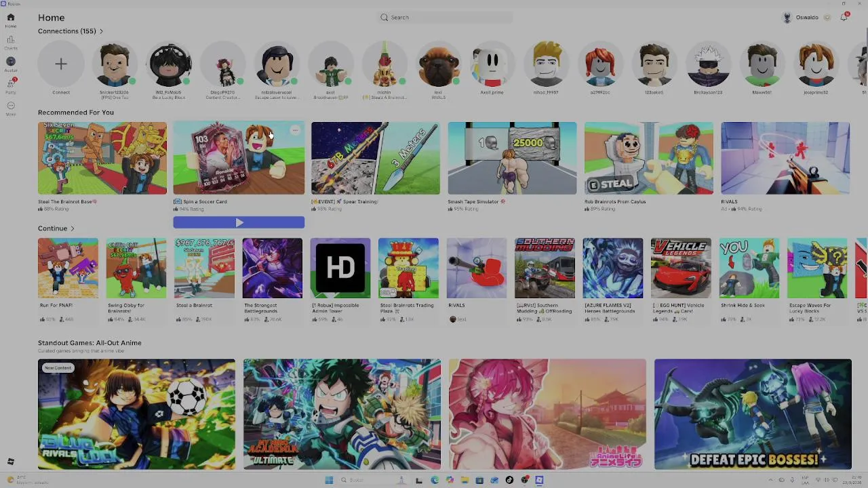Open the Steal The Brainrot Base game
868x488 pixels.
102,158
